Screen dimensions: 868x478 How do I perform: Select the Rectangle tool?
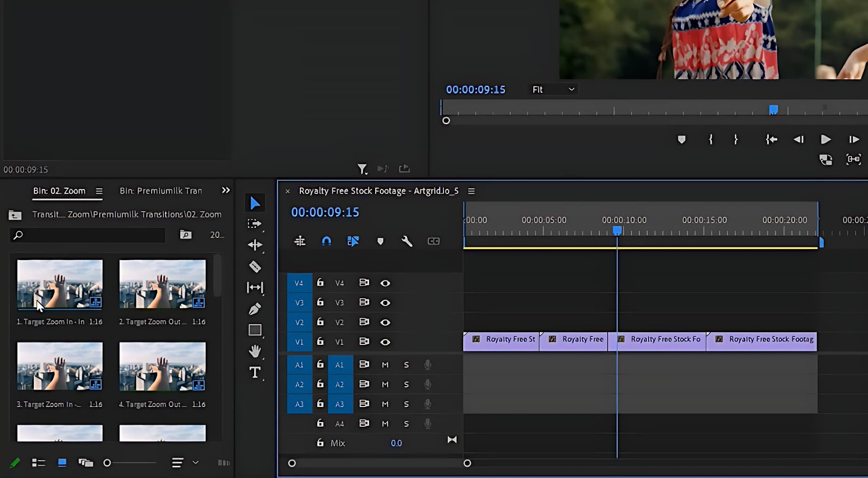[255, 330]
